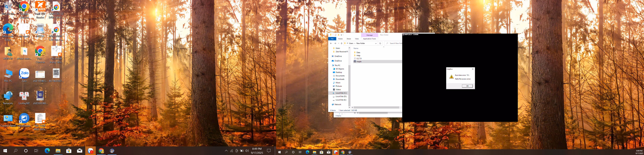The image size is (644, 155).
Task: Click the horizontal scrollbar in file list
Action: click(376, 108)
